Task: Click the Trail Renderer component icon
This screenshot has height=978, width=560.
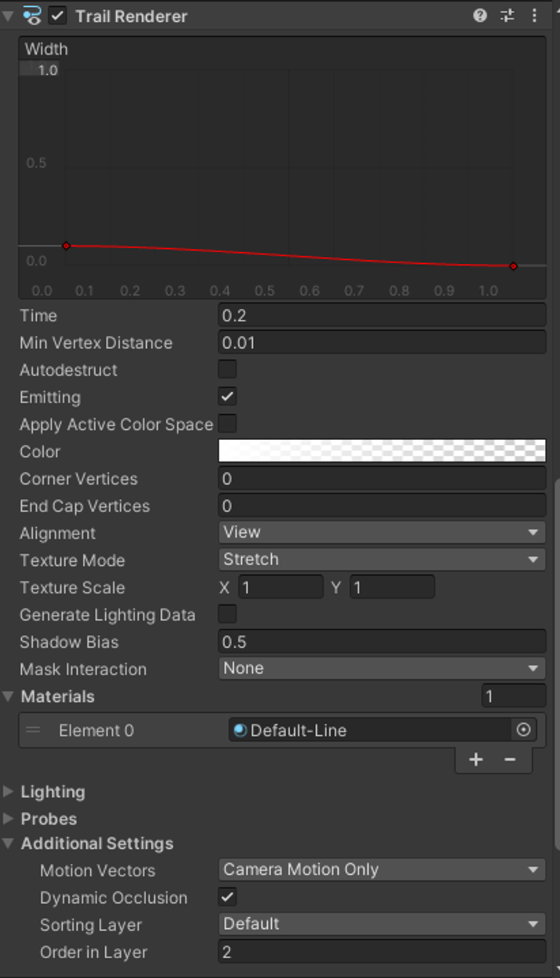Action: [31, 16]
